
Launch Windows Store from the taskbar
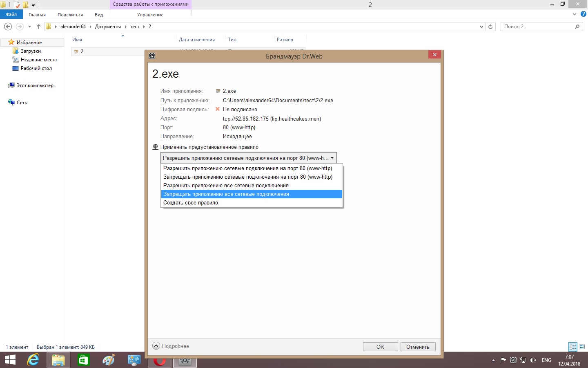[83, 360]
